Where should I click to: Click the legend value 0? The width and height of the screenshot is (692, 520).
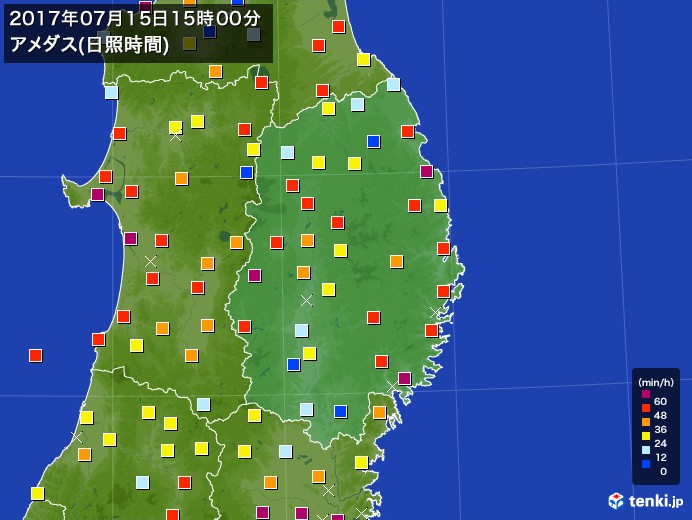tap(663, 471)
